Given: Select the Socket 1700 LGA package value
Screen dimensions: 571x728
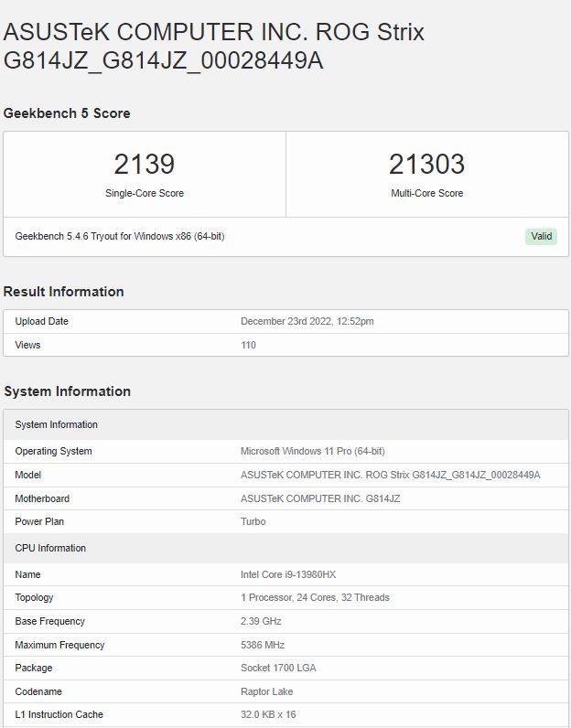Looking at the screenshot, I should pyautogui.click(x=278, y=668).
